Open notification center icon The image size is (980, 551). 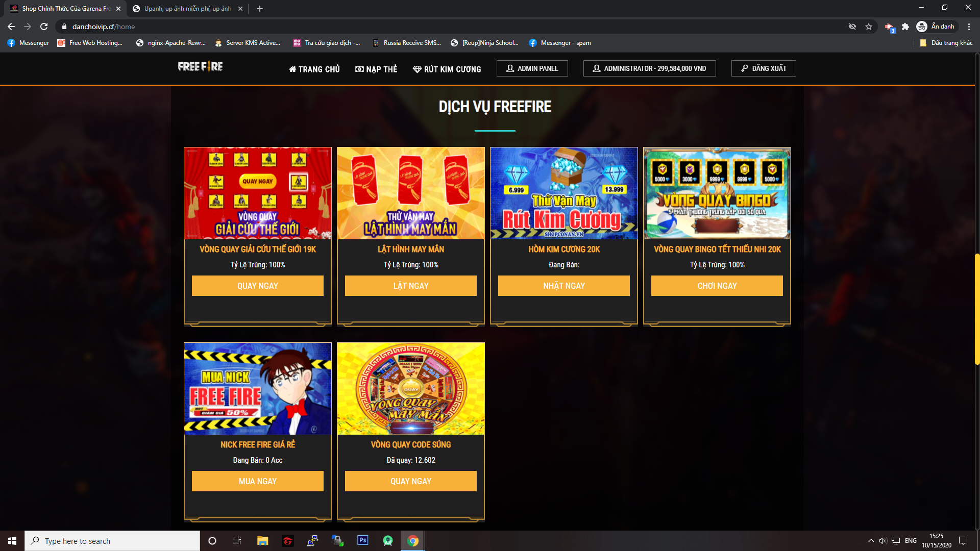tap(963, 541)
